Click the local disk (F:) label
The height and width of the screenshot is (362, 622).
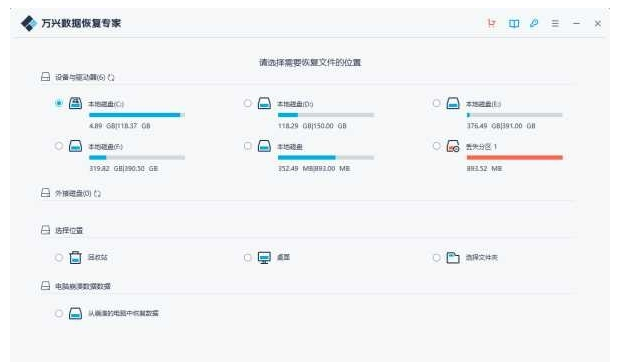click(106, 147)
